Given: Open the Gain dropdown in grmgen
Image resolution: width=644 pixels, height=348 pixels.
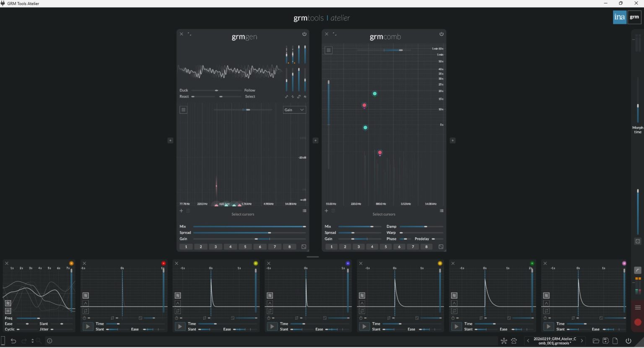Looking at the screenshot, I should pos(295,110).
